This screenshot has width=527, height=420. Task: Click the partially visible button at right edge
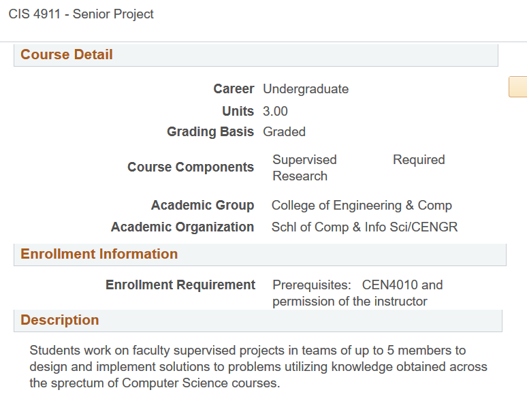(518, 87)
